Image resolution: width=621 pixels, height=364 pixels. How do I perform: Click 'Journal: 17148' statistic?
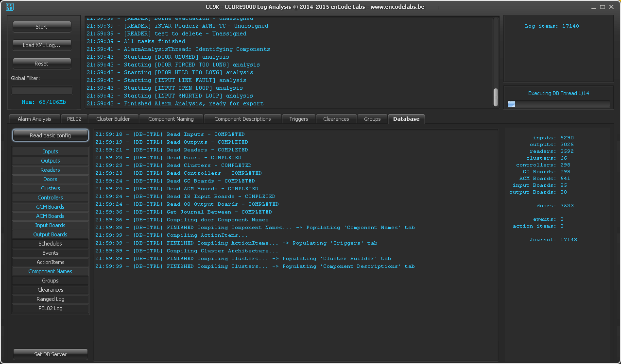pos(553,240)
